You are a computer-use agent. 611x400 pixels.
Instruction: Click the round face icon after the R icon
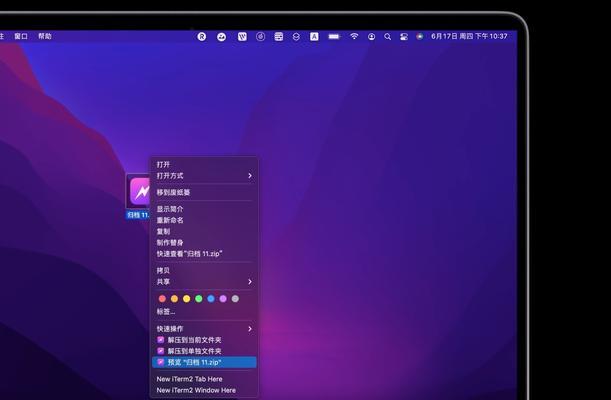coord(221,37)
